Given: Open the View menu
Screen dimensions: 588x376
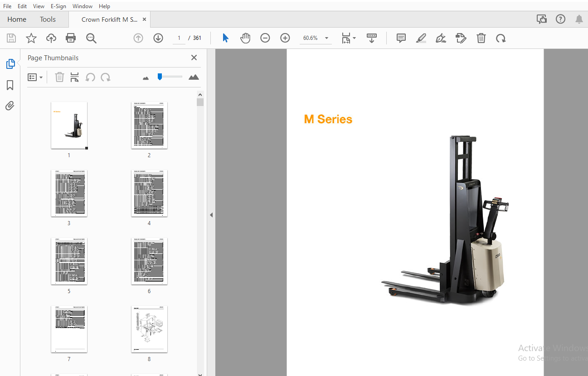Looking at the screenshot, I should click(x=39, y=6).
